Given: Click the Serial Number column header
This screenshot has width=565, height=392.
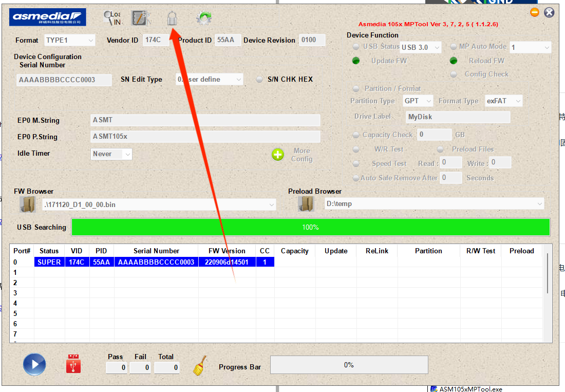Looking at the screenshot, I should tap(156, 251).
